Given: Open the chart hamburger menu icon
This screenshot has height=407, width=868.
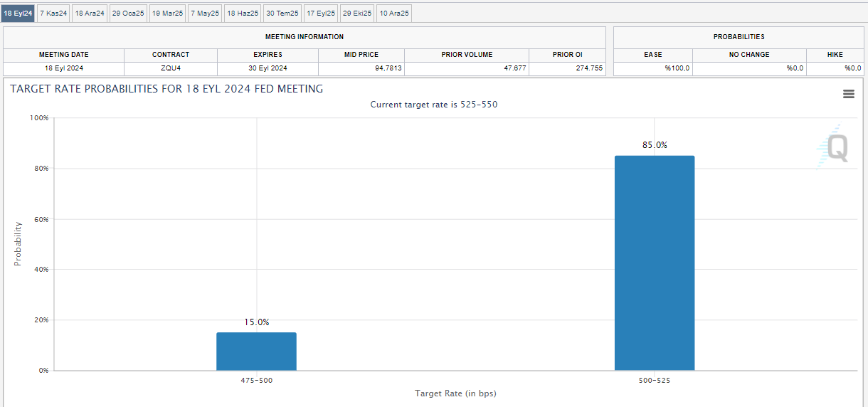Looking at the screenshot, I should coord(848,94).
